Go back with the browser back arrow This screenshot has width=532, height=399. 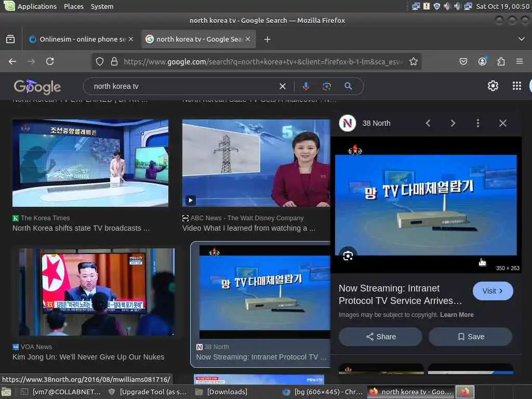pyautogui.click(x=12, y=61)
